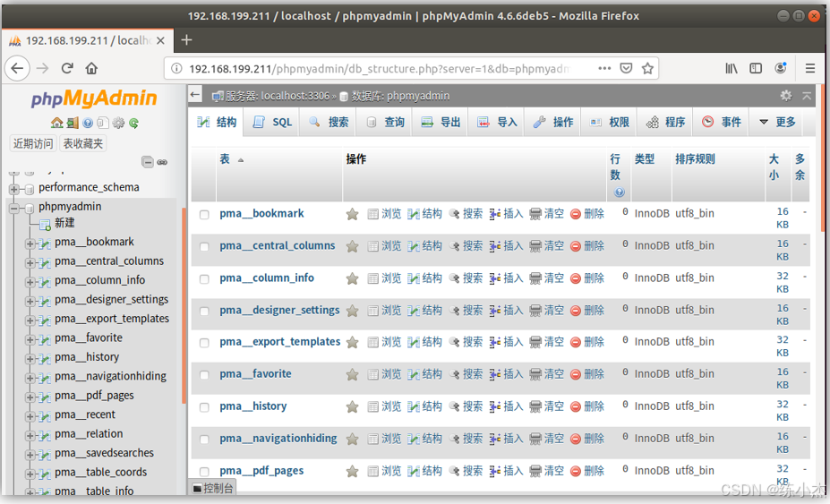The image size is (830, 504).
Task: Select the pma__history row checkbox
Action: (204, 407)
